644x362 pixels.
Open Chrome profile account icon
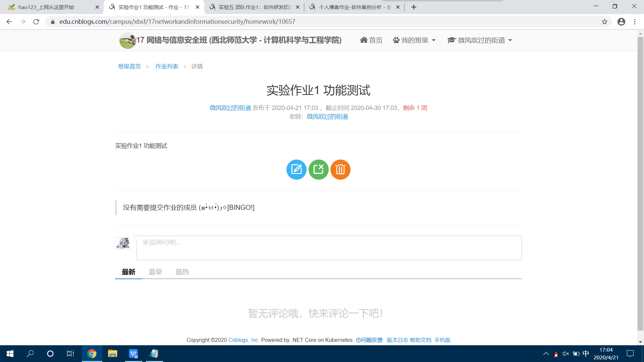pos(621,22)
